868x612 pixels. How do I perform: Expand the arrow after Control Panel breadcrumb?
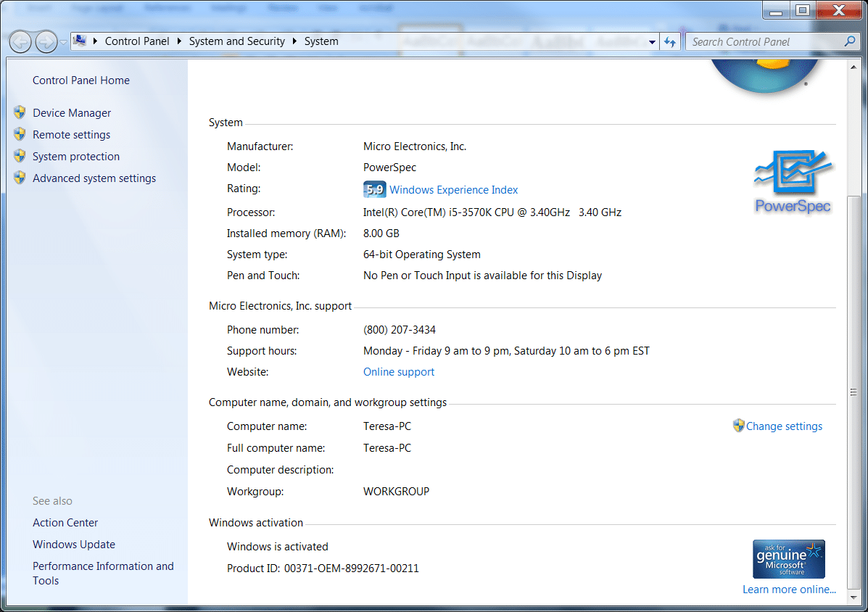point(180,41)
